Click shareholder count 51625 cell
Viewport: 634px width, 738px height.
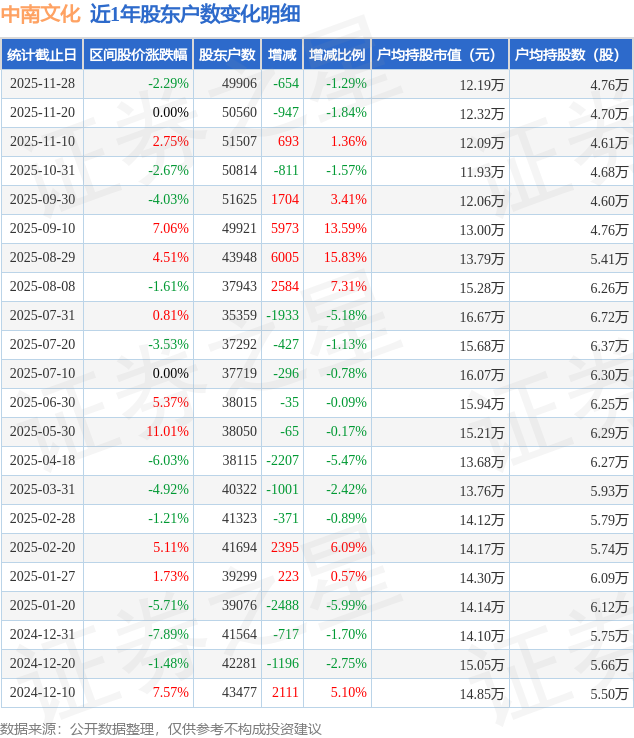click(x=239, y=200)
